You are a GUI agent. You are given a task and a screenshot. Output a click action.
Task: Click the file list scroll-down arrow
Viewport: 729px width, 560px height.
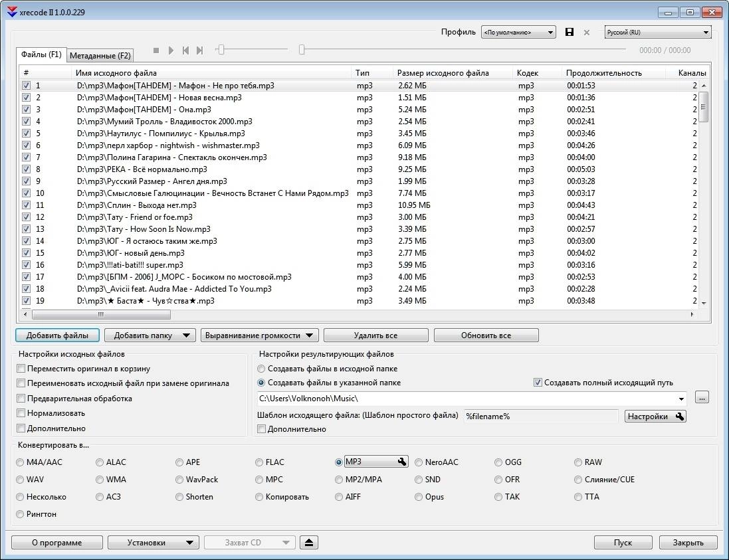click(704, 304)
